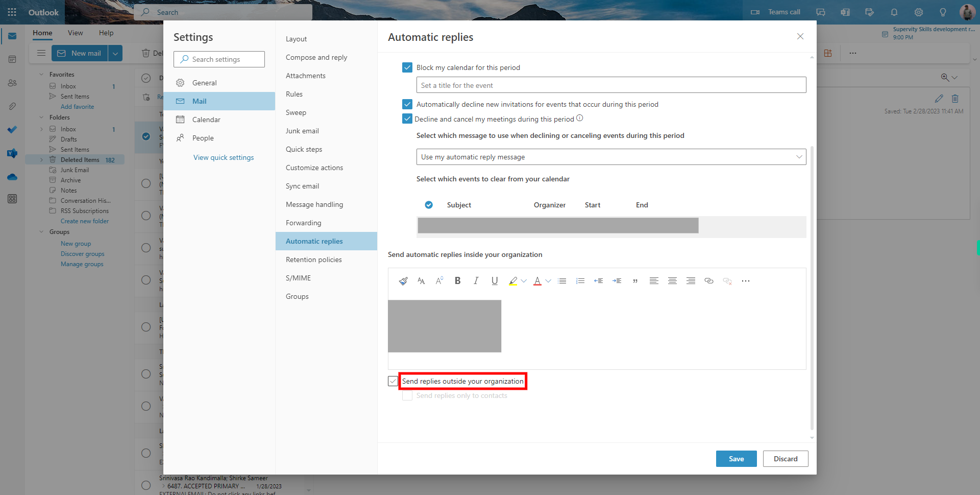Open font color dropdown arrow
The height and width of the screenshot is (495, 980).
[548, 281]
